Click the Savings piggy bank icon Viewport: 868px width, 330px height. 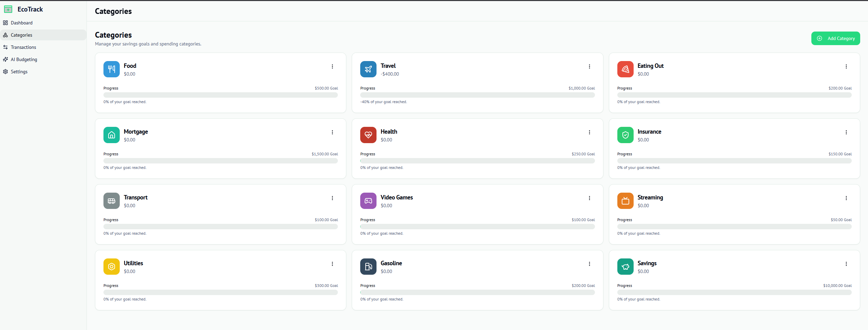(625, 267)
